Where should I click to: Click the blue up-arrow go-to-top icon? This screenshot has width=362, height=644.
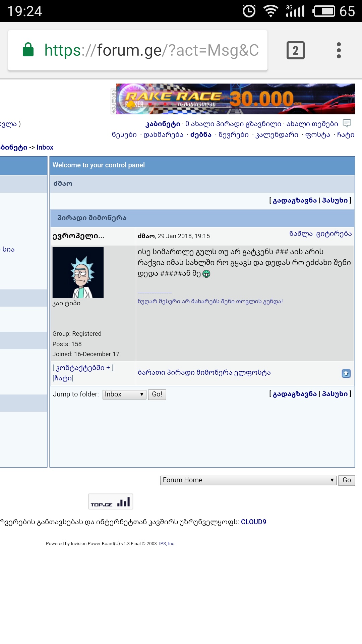(346, 373)
